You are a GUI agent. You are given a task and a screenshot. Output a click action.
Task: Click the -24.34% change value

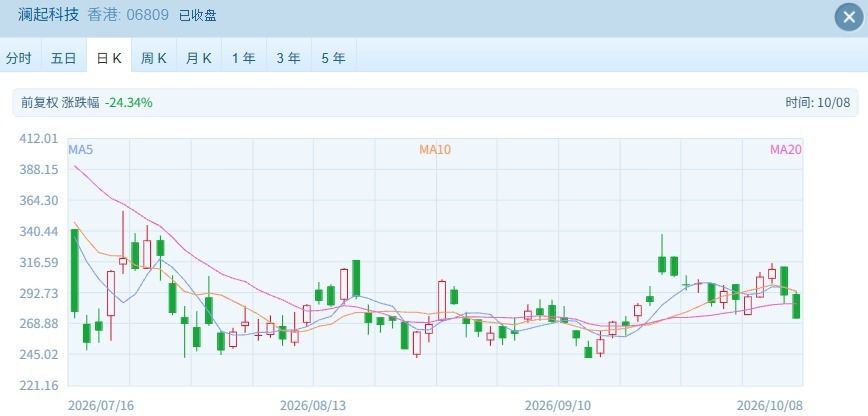click(x=128, y=102)
